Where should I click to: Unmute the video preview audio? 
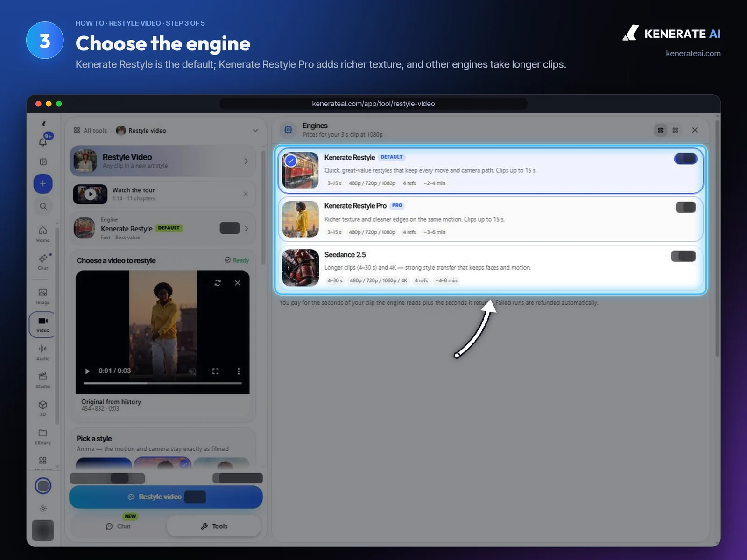point(192,371)
